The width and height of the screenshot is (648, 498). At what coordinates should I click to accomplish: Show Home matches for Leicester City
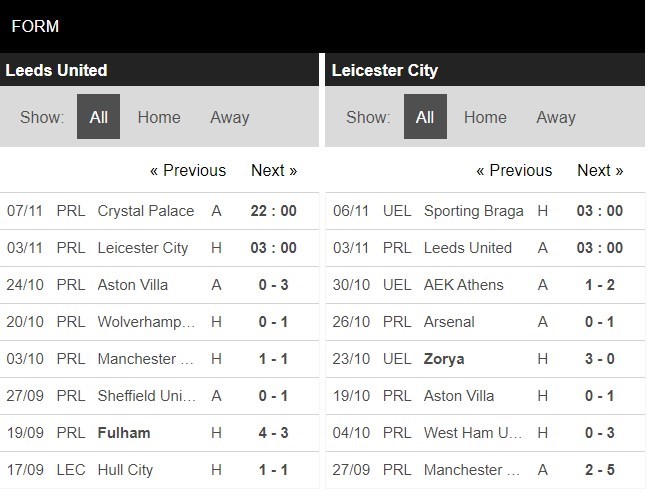485,117
